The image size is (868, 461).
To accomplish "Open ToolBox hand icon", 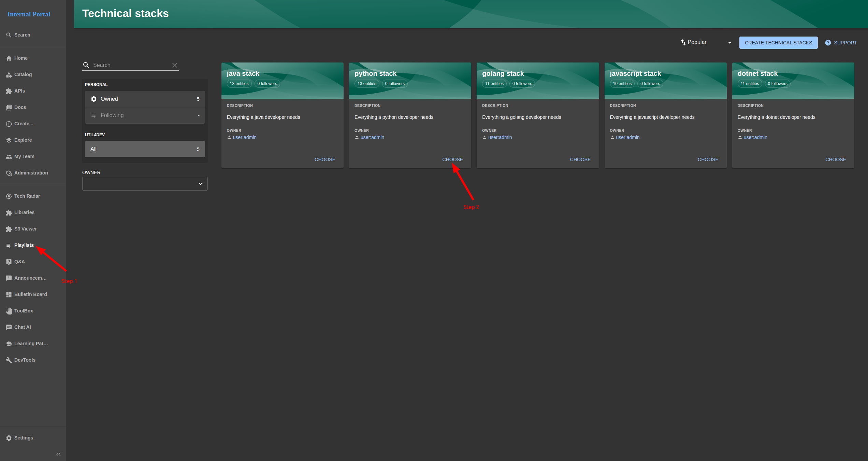I will tap(9, 311).
